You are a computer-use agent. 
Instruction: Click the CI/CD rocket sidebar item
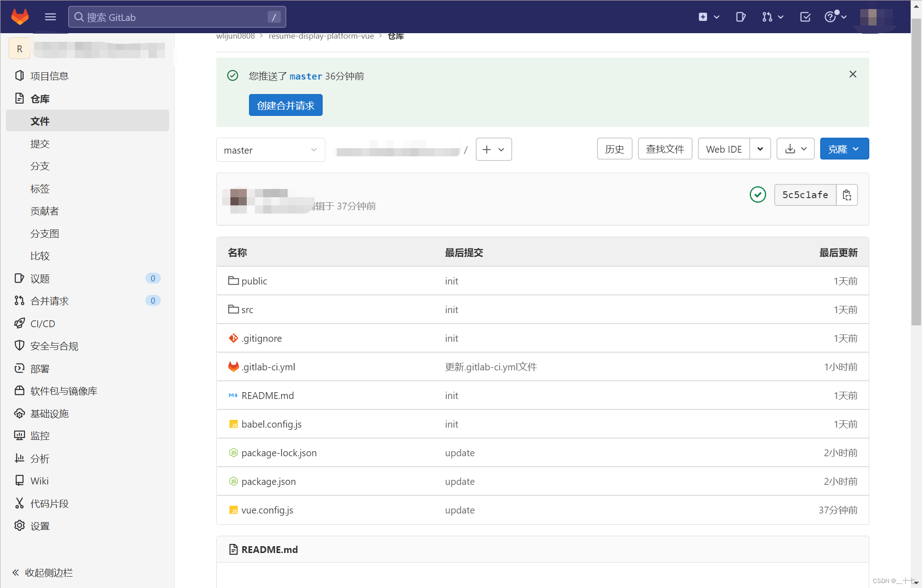pyautogui.click(x=43, y=324)
